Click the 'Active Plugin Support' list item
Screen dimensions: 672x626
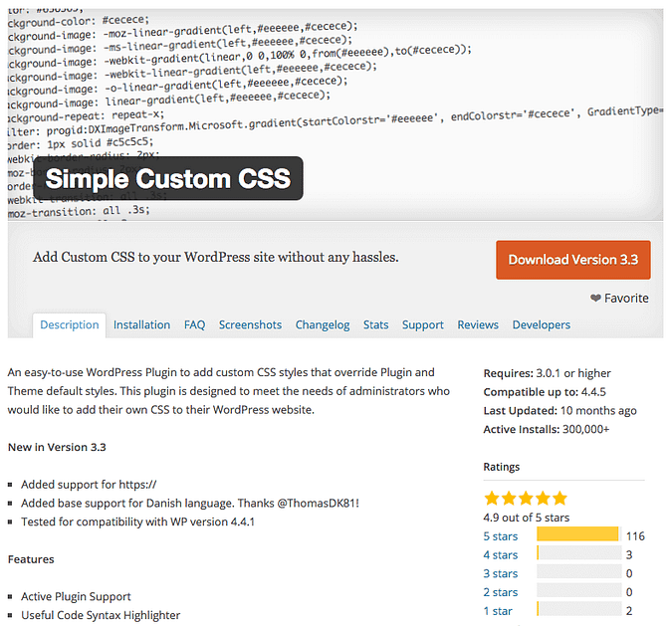76,596
